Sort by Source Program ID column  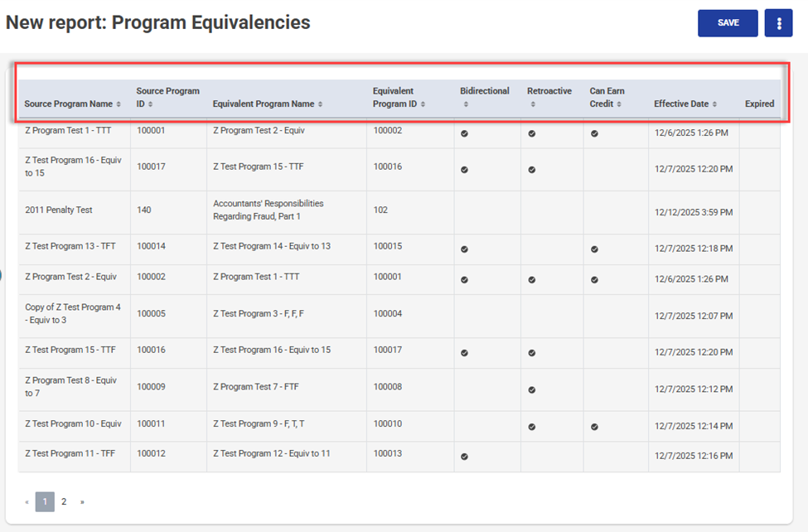(x=167, y=98)
